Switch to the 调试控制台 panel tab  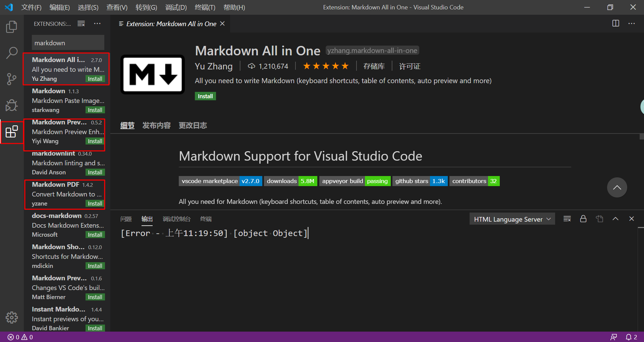tap(176, 219)
